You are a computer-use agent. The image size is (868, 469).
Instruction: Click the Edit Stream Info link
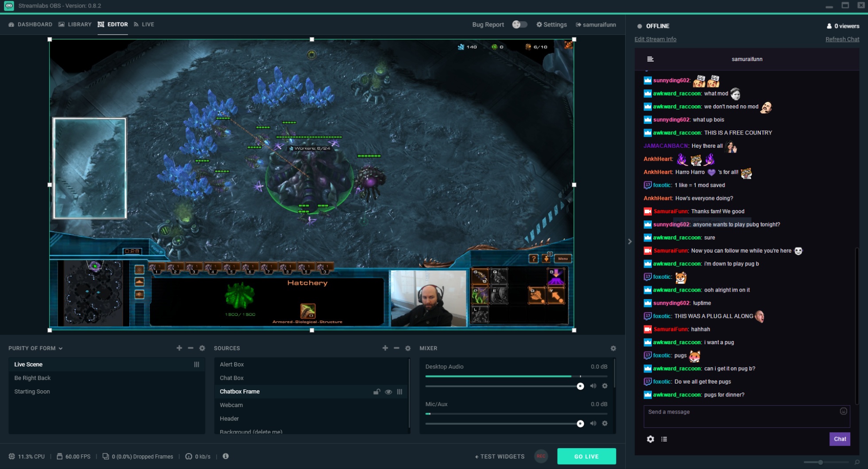[655, 39]
